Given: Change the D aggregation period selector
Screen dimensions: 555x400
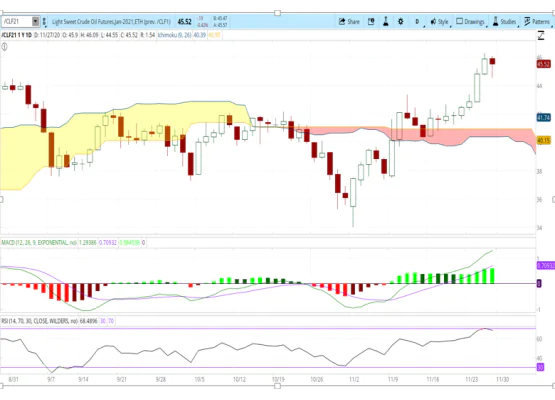Looking at the screenshot, I should [417, 22].
